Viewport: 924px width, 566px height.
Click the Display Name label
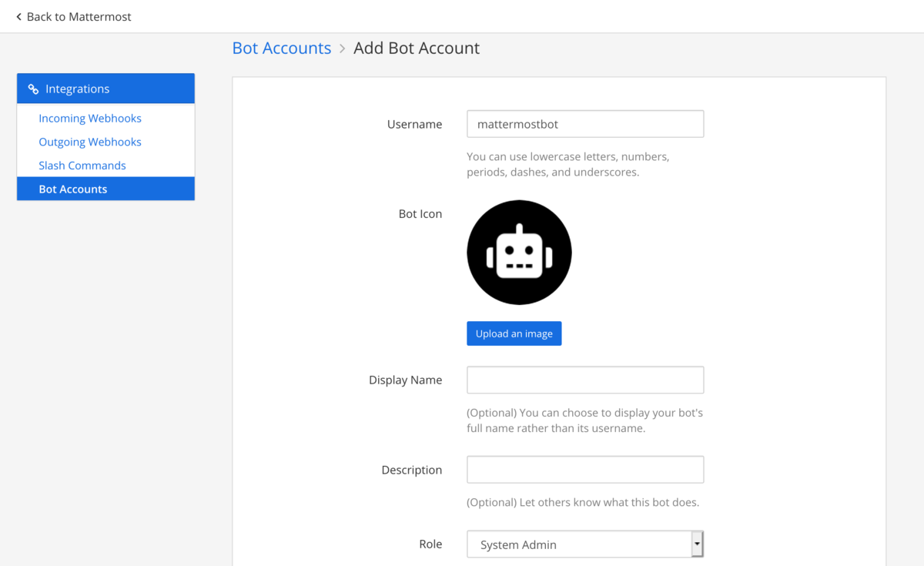pyautogui.click(x=405, y=380)
